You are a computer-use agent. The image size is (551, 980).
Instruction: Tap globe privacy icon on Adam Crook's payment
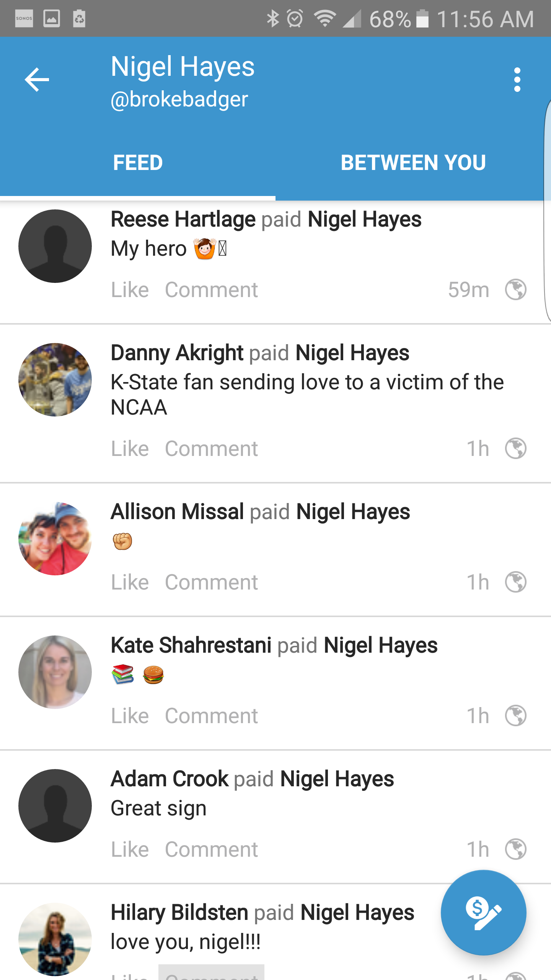[515, 849]
